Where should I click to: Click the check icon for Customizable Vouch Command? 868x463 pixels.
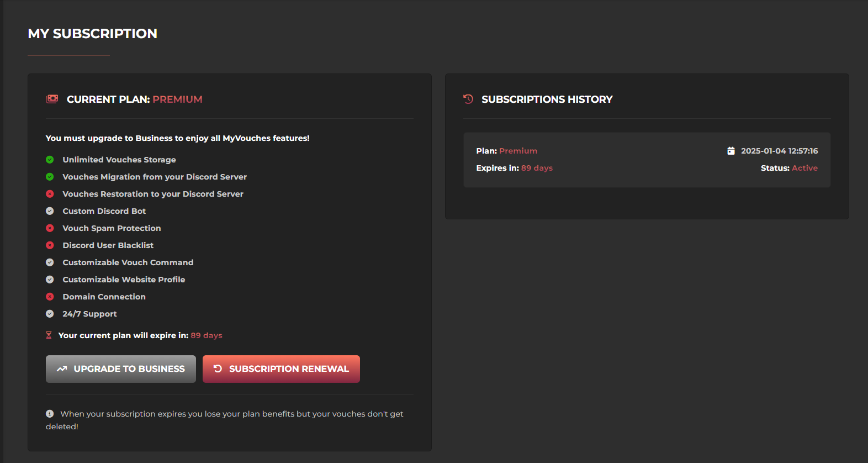[x=50, y=262]
